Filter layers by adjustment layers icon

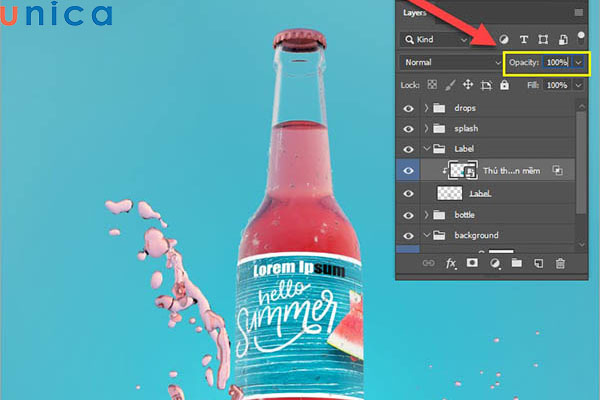(504, 39)
